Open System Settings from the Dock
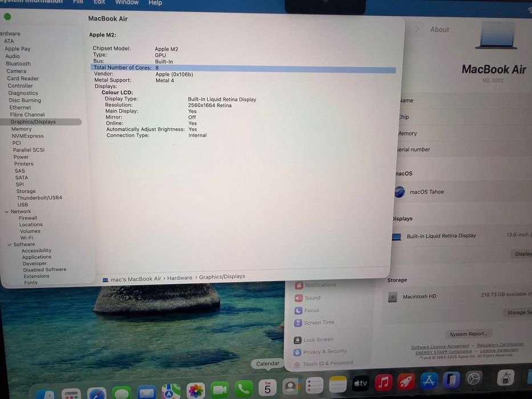Image resolution: width=532 pixels, height=399 pixels. (x=473, y=378)
